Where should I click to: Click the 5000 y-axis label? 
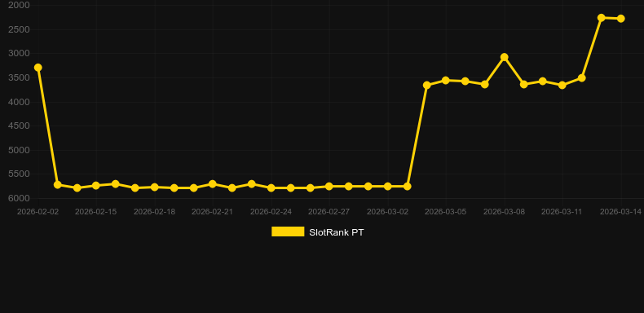pos(19,150)
